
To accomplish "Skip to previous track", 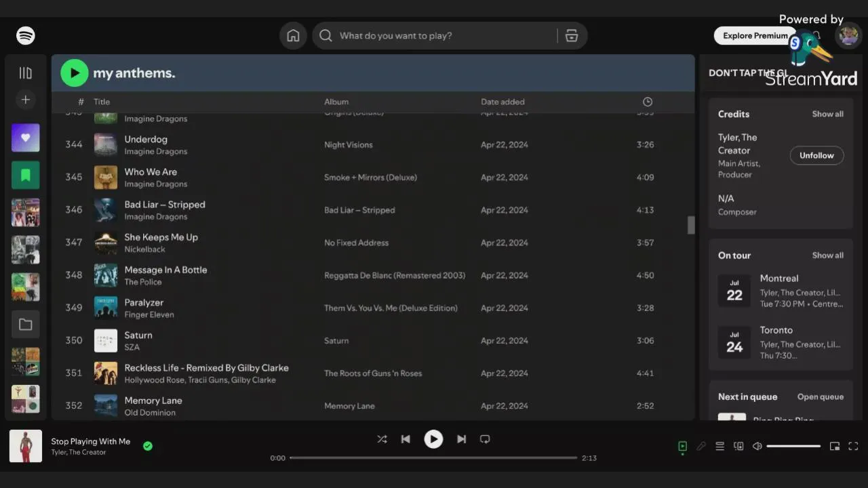I will 406,439.
